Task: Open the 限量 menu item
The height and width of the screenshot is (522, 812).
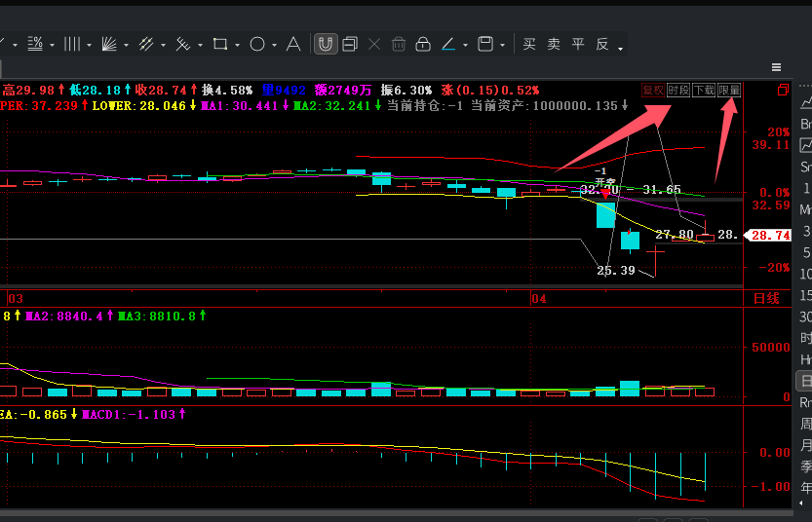Action: [729, 90]
